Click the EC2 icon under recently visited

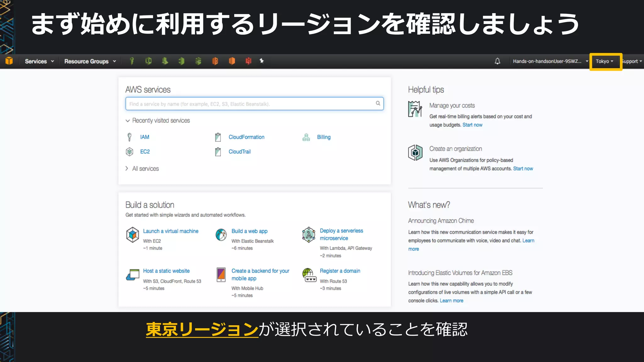click(129, 152)
